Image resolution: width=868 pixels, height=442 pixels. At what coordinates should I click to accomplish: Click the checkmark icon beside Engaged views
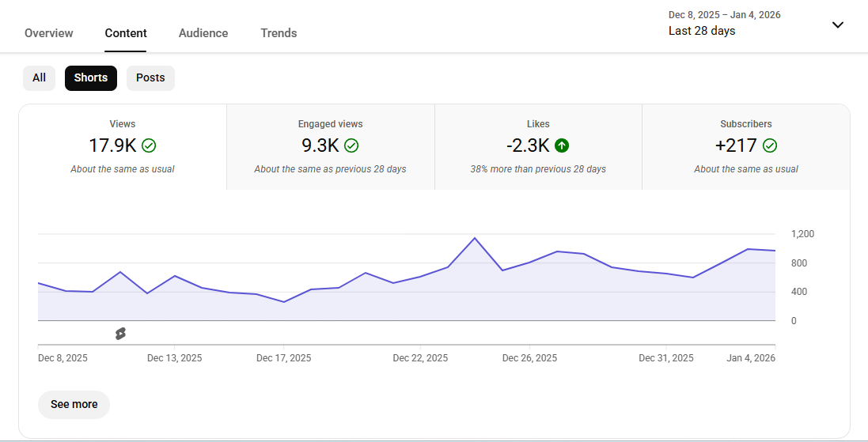pyautogui.click(x=351, y=145)
